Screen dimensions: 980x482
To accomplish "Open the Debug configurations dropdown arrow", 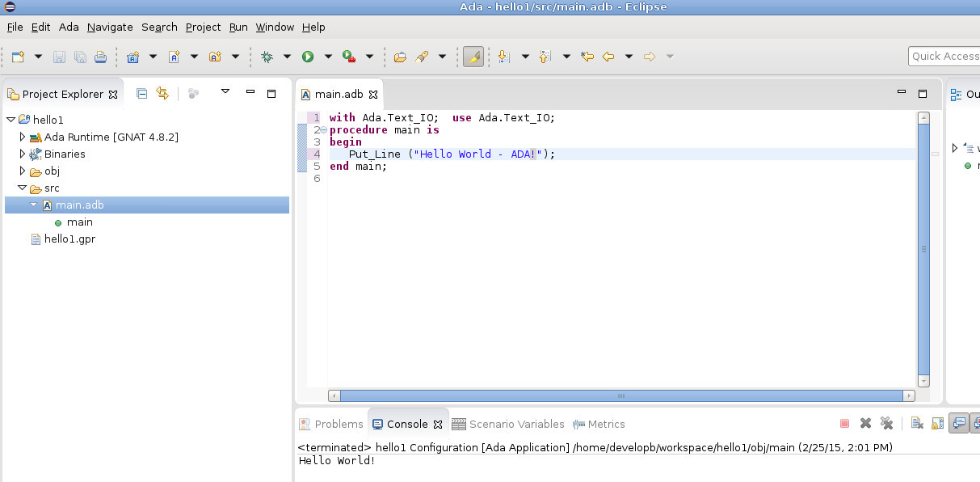I will (287, 57).
